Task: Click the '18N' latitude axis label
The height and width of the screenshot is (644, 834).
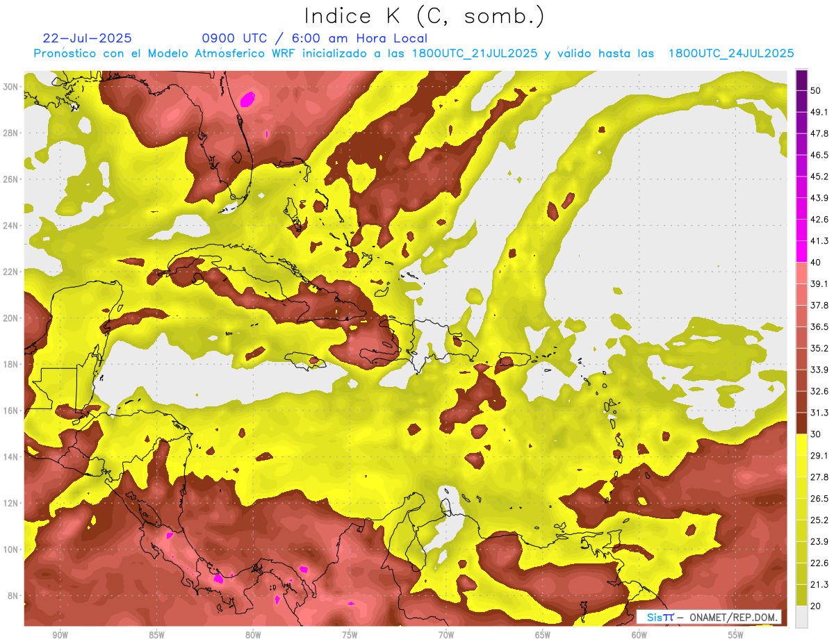Action: [x=11, y=364]
